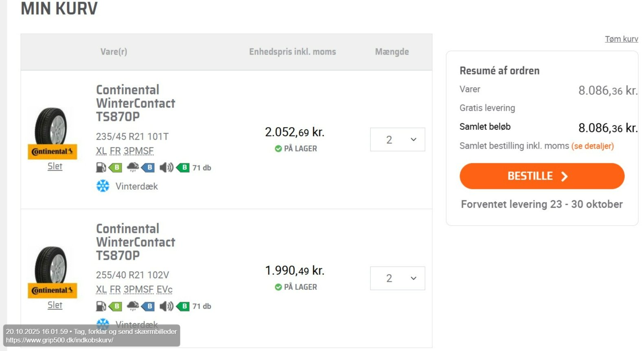This screenshot has width=644, height=351.
Task: Click green PÅ LAGER checkmark for 235/45 tyre
Action: 278,149
